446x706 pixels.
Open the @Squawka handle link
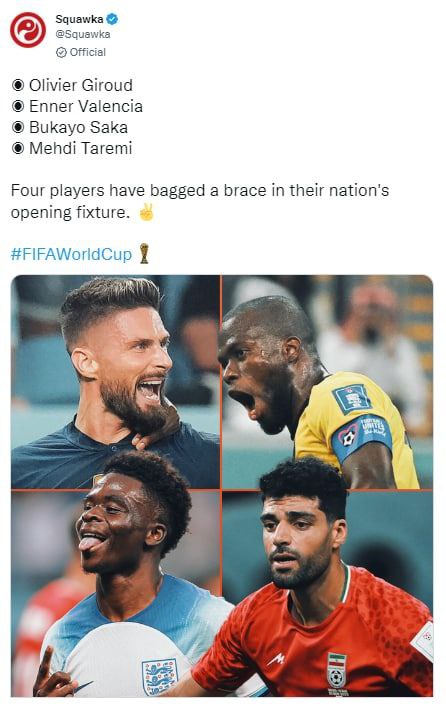point(83,34)
